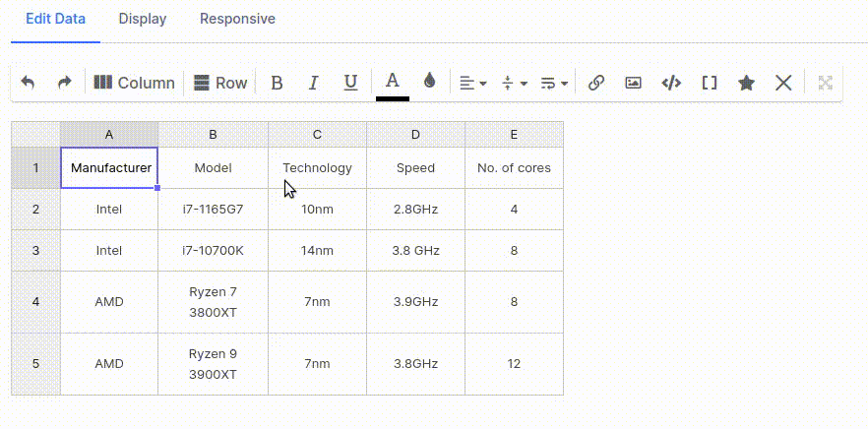Insert shortcode with brackets icon
Screen dimensions: 868x429
710,83
